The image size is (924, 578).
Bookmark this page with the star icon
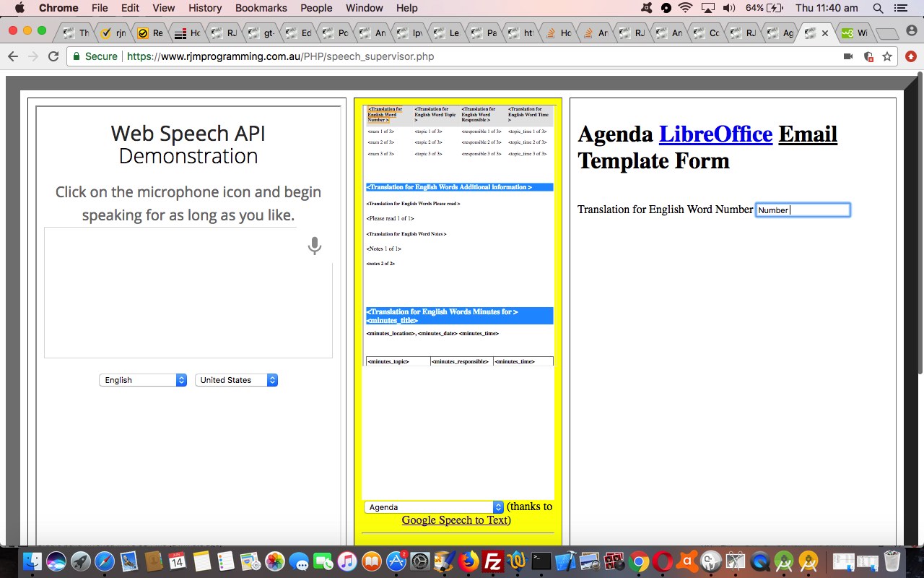coord(887,56)
